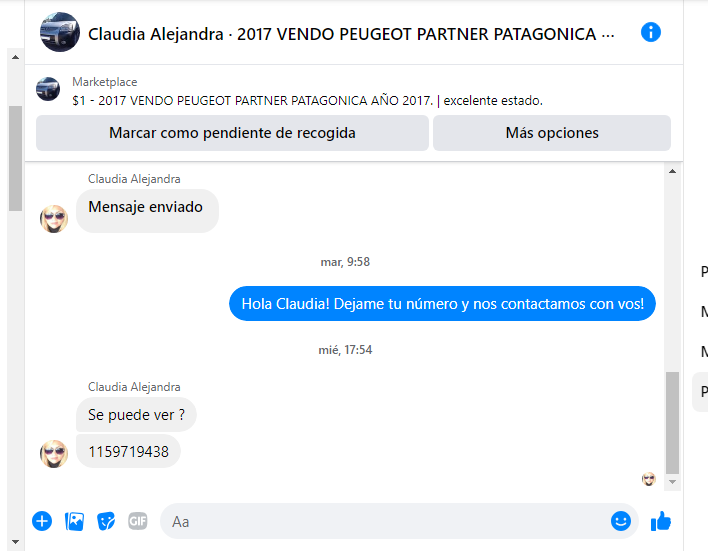The height and width of the screenshot is (551, 708).
Task: Click the chat scrollbar thumb
Action: pos(672,423)
